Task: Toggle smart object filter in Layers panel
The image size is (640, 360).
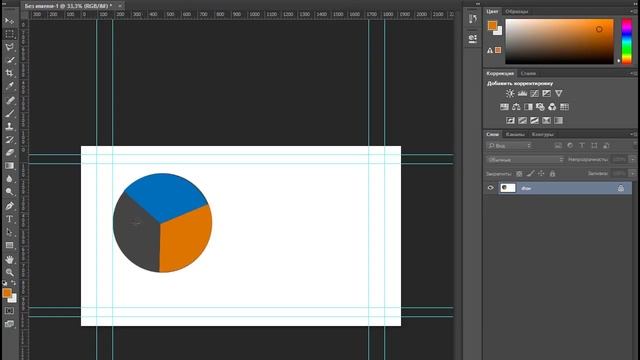Action: pos(606,146)
